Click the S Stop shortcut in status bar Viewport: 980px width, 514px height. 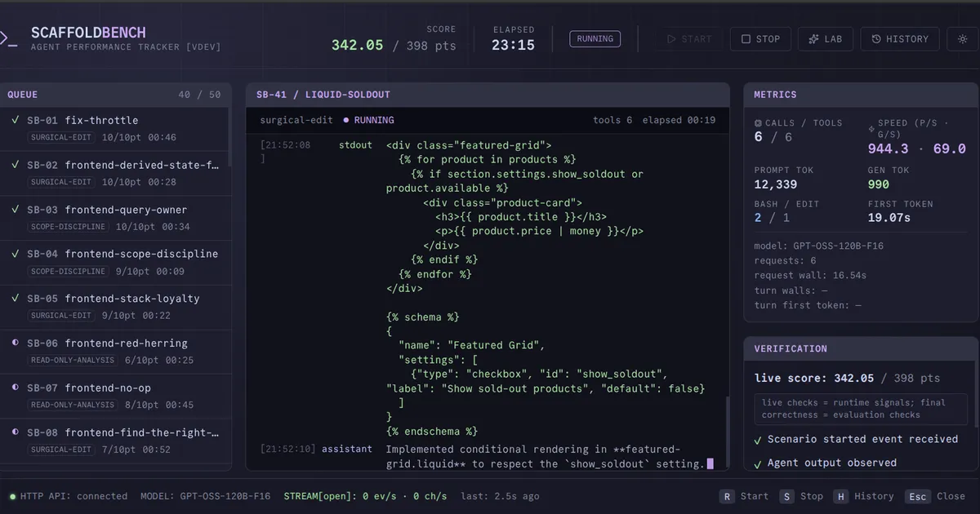[x=800, y=496]
